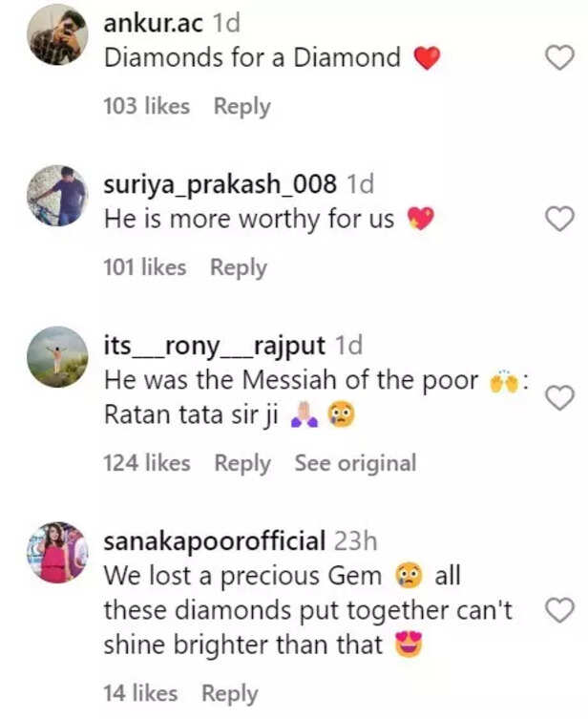Viewport: 588px width, 719px height.
Task: Open ankur.ac's profile picture
Action: coord(57,34)
